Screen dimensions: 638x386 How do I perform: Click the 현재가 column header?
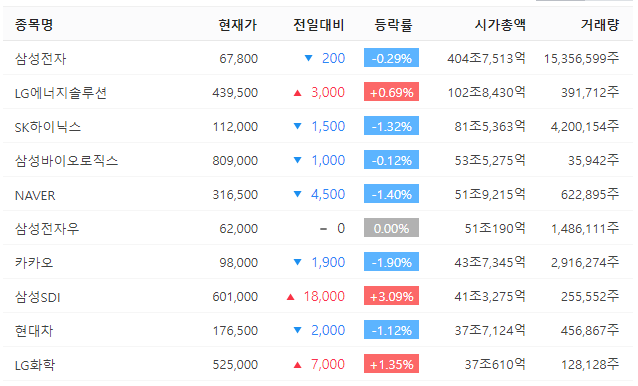click(x=238, y=25)
